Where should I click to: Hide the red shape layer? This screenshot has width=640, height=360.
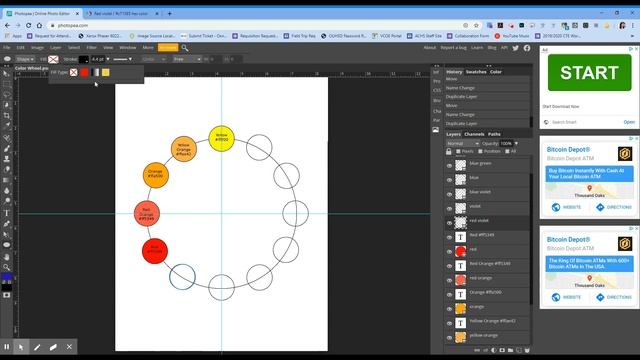pos(449,251)
